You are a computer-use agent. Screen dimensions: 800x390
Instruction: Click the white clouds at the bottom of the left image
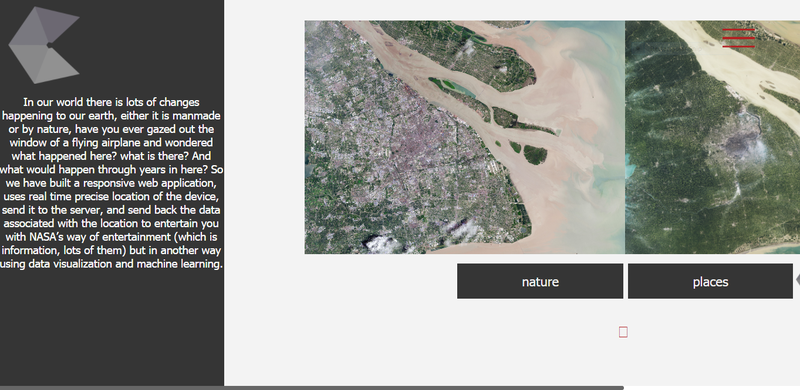(x=383, y=244)
